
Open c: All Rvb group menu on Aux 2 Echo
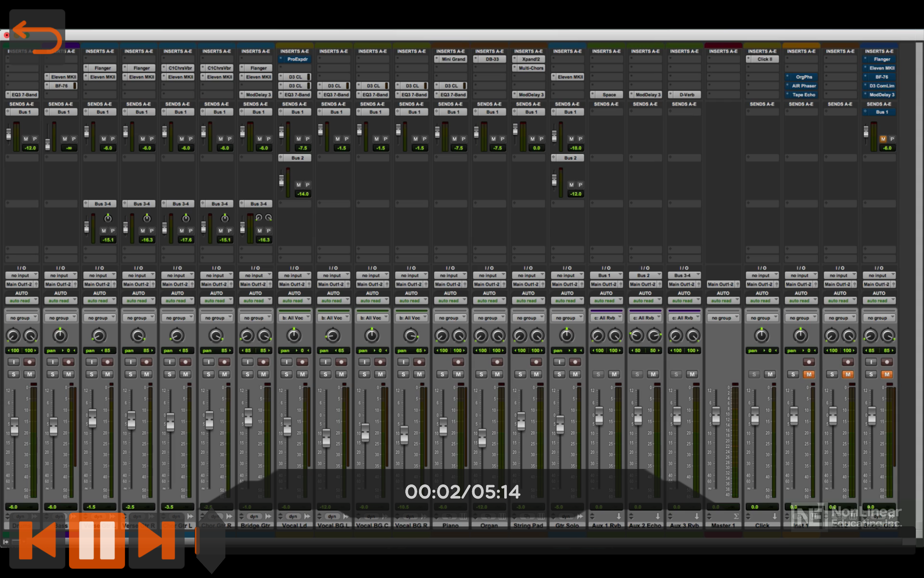click(645, 318)
